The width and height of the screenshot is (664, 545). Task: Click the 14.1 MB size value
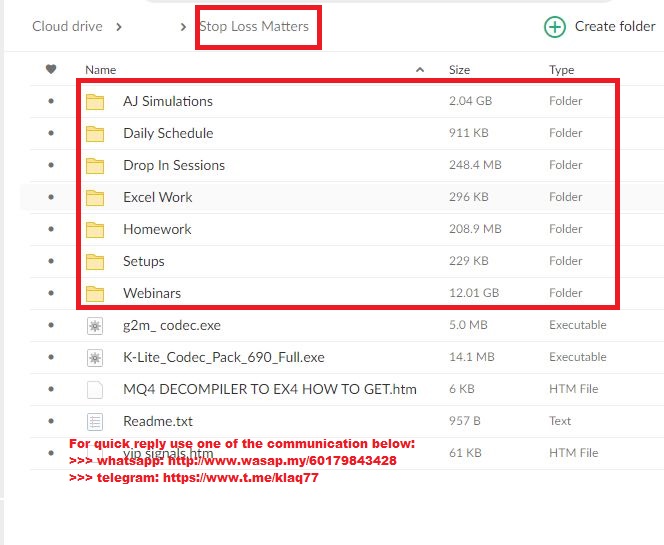(x=472, y=357)
